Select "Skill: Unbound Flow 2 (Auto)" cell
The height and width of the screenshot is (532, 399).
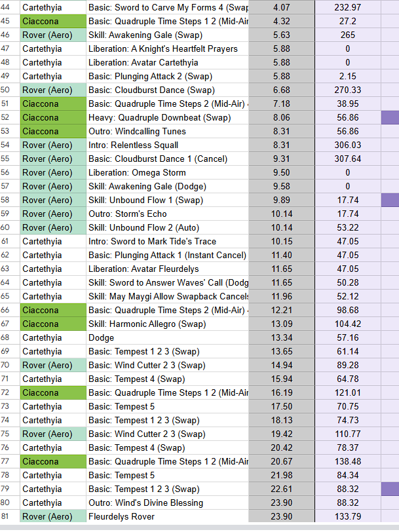pos(168,227)
